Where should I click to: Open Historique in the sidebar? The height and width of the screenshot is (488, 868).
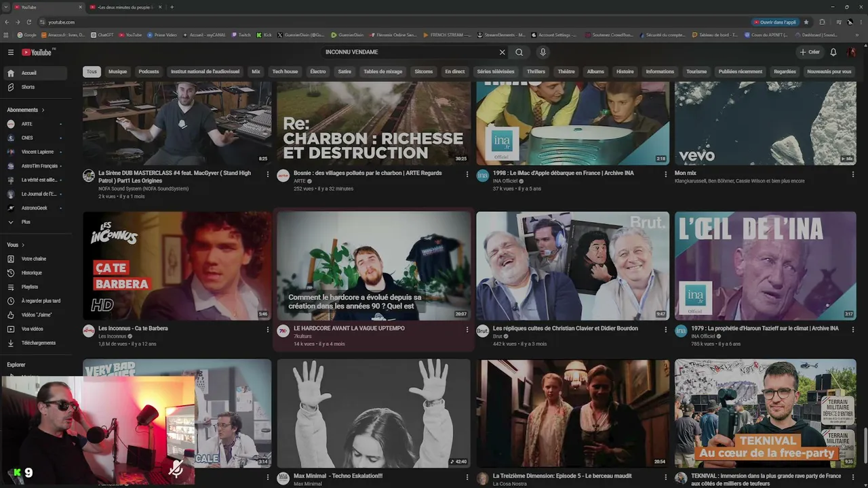[37, 273]
